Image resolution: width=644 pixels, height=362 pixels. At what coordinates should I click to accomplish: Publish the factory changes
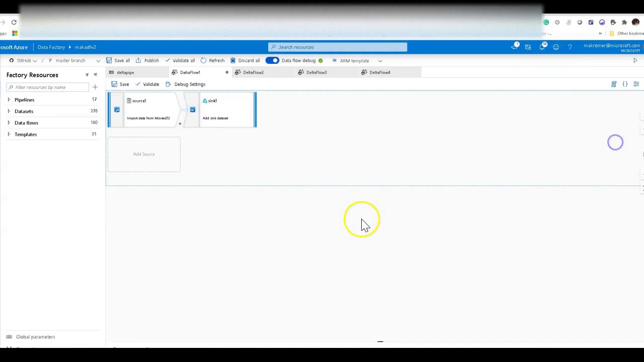click(x=147, y=60)
